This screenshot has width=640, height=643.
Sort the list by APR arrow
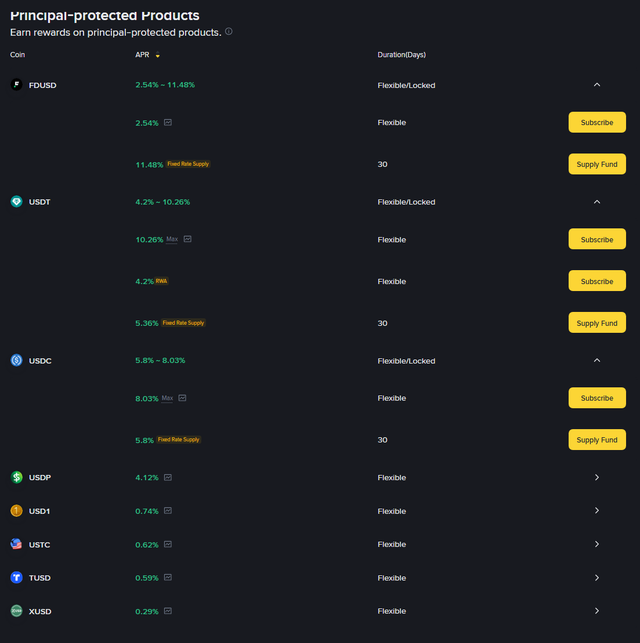[x=157, y=55]
